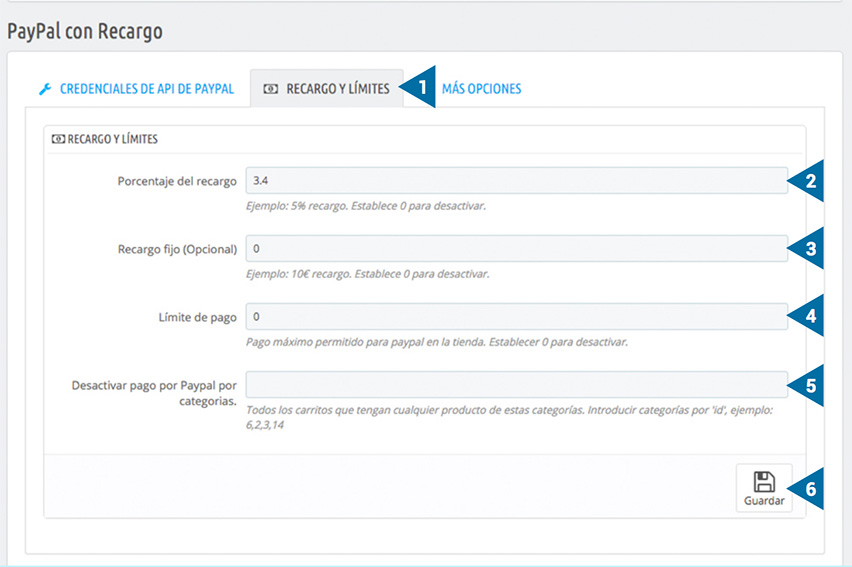The image size is (852, 567).
Task: Click the Desactivar pago por Paypal label
Action: tap(154, 393)
